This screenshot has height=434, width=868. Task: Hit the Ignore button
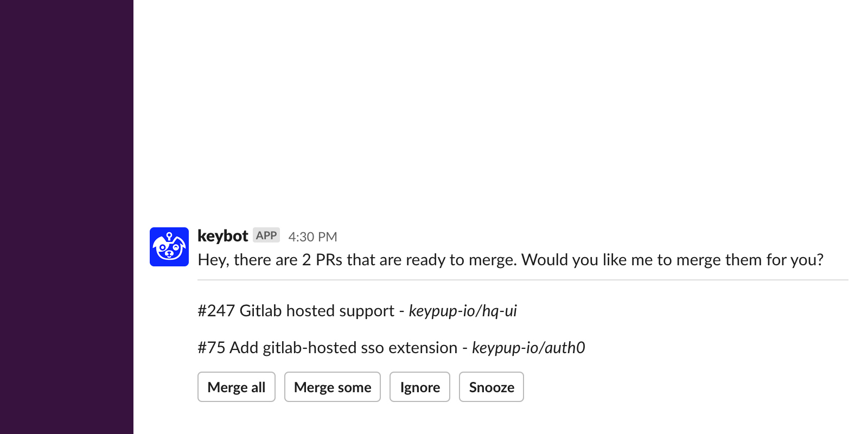coord(420,387)
